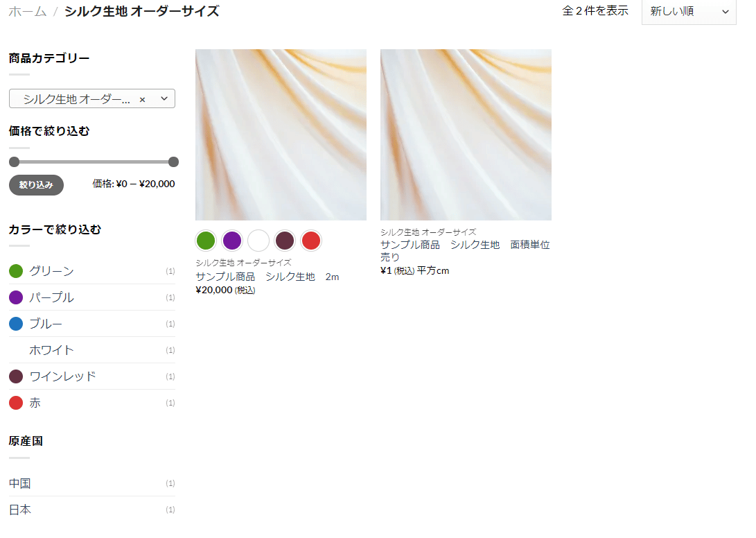Select the purple swatch under first product

(232, 241)
